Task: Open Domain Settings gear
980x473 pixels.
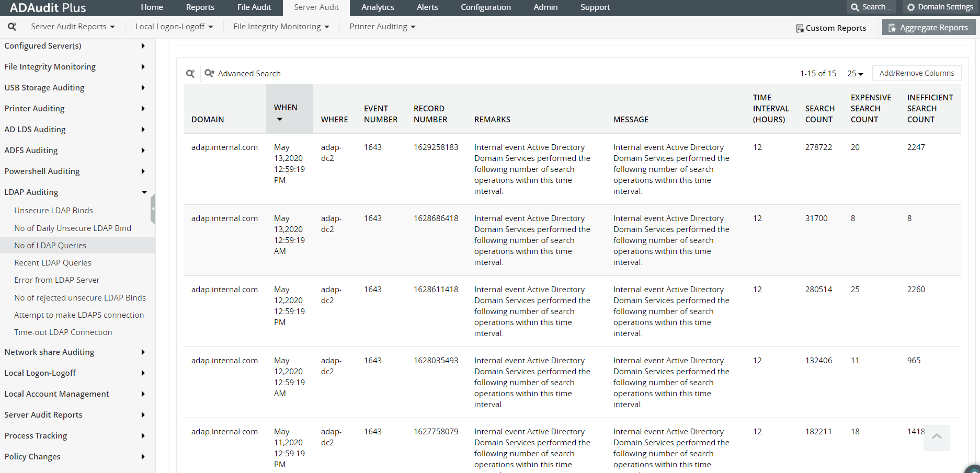Action: [x=940, y=7]
